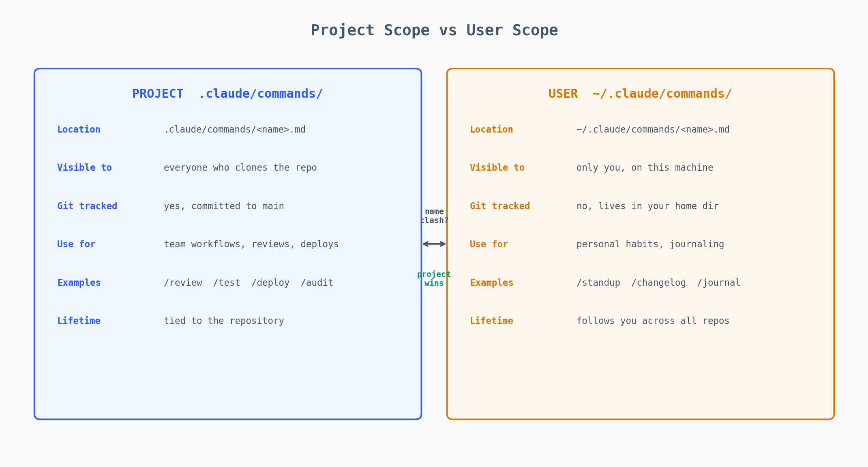The image size is (868, 467).
Task: Click the 'Visible to' label in USER panel
Action: (497, 168)
